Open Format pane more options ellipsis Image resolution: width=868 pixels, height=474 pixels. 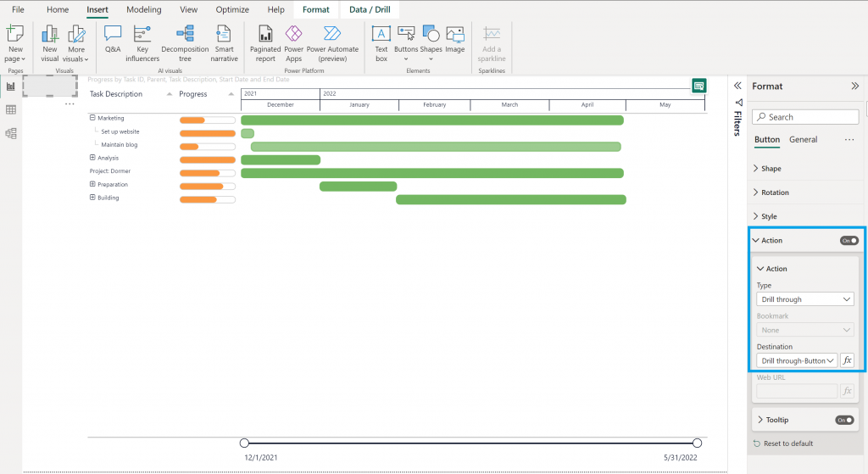pos(849,140)
